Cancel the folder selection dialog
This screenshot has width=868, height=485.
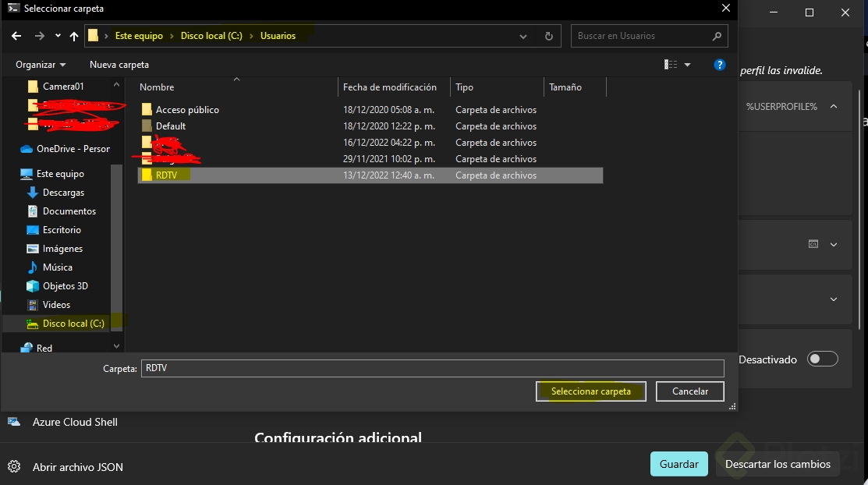point(689,391)
